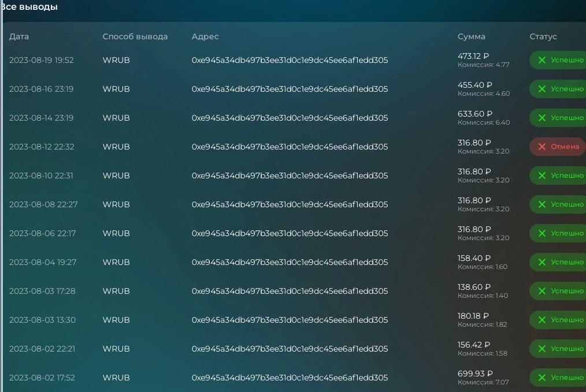Image resolution: width=586 pixels, height=392 pixels.
Task: Click the Успешно status icon for 2023-08-04 19:27
Action: [542, 262]
